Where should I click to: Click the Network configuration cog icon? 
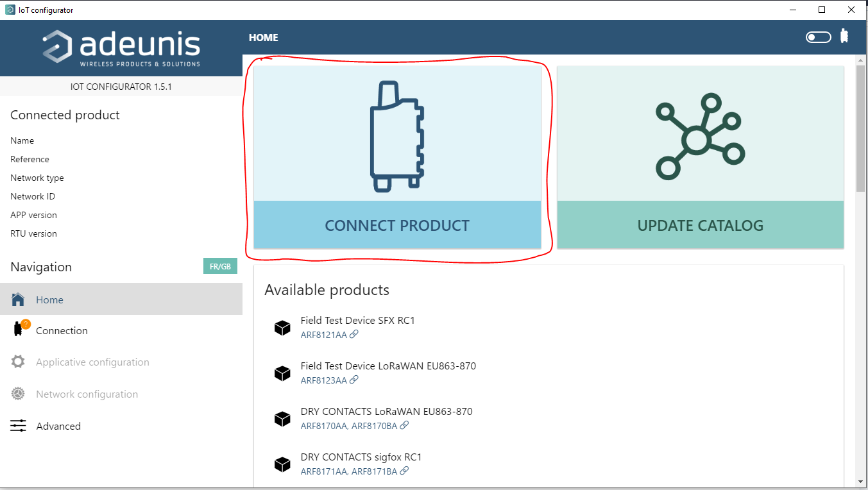pyautogui.click(x=18, y=394)
